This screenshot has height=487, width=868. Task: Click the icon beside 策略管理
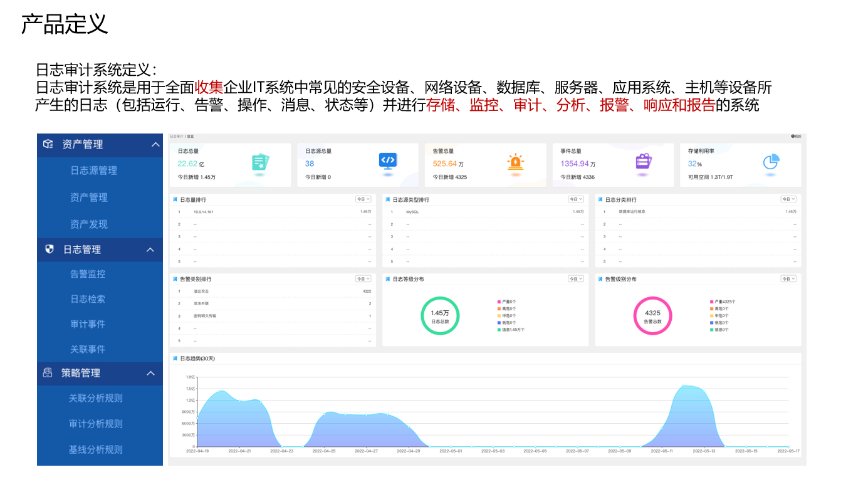[48, 373]
